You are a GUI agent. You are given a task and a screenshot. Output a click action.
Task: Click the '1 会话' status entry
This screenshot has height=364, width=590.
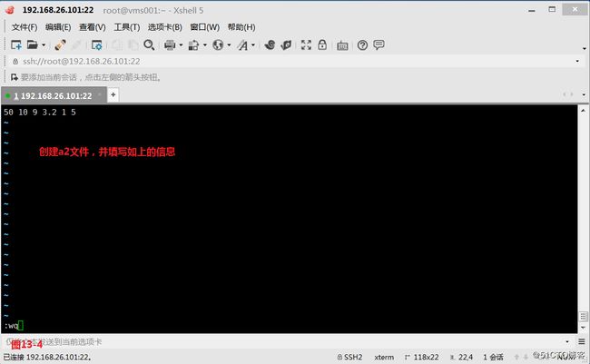coord(493,357)
